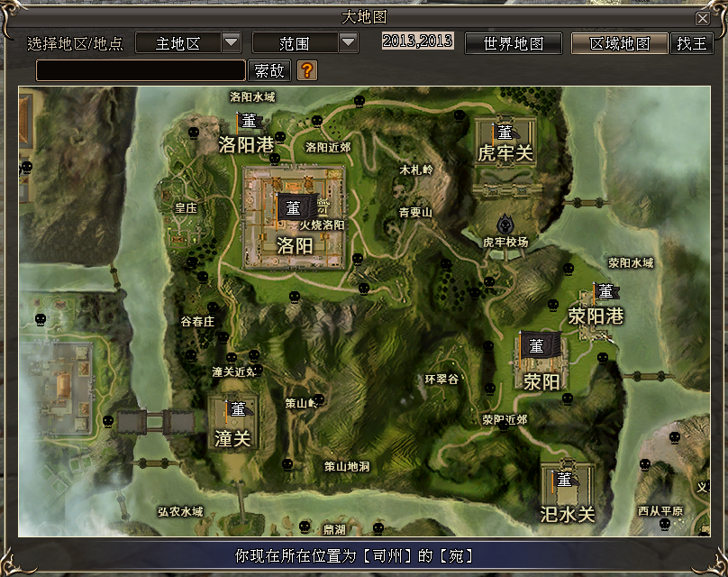This screenshot has height=577, width=728.
Task: Click the skull marker below 西从平原
Action: [665, 524]
